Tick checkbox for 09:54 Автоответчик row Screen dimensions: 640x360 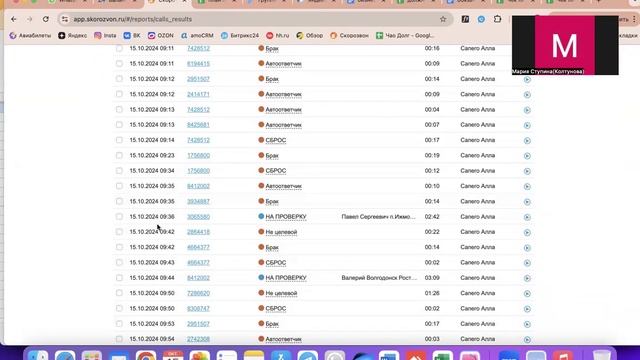[119, 339]
